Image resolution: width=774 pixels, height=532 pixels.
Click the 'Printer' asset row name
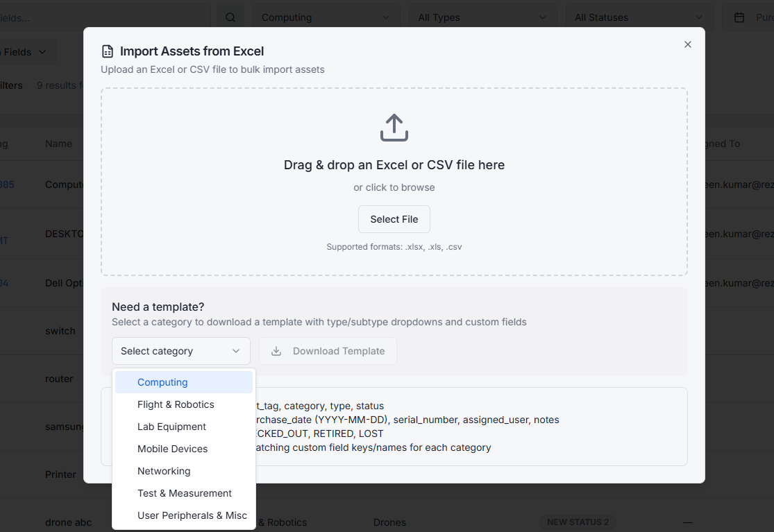pyautogui.click(x=60, y=474)
